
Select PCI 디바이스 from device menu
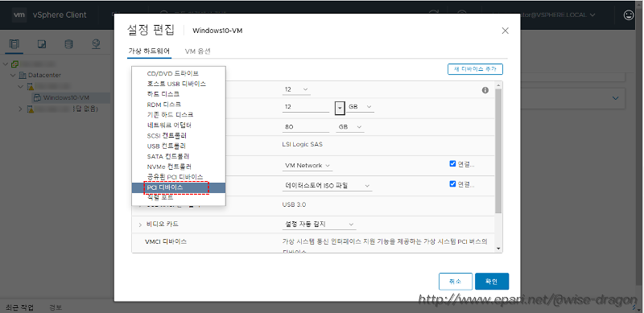pos(178,187)
